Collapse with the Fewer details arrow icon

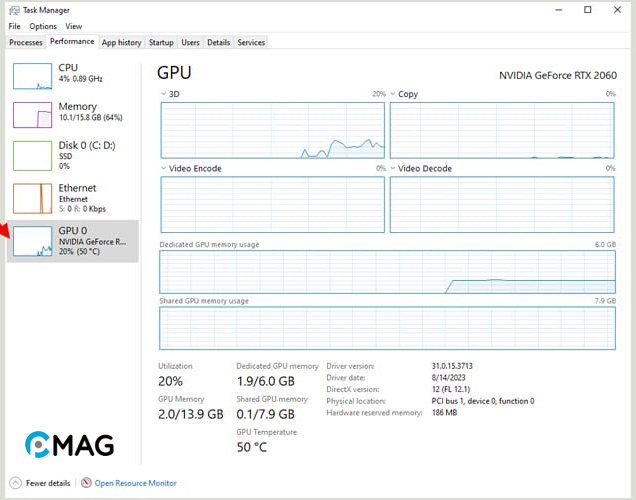(15, 483)
